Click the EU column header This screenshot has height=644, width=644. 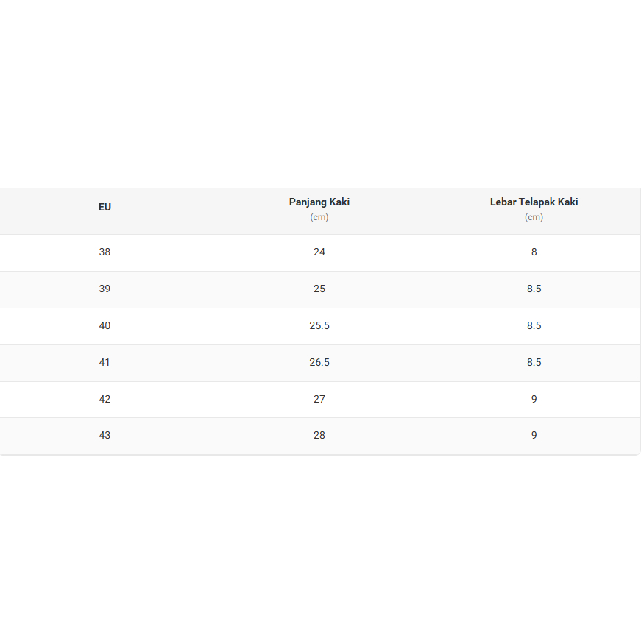[x=105, y=208]
